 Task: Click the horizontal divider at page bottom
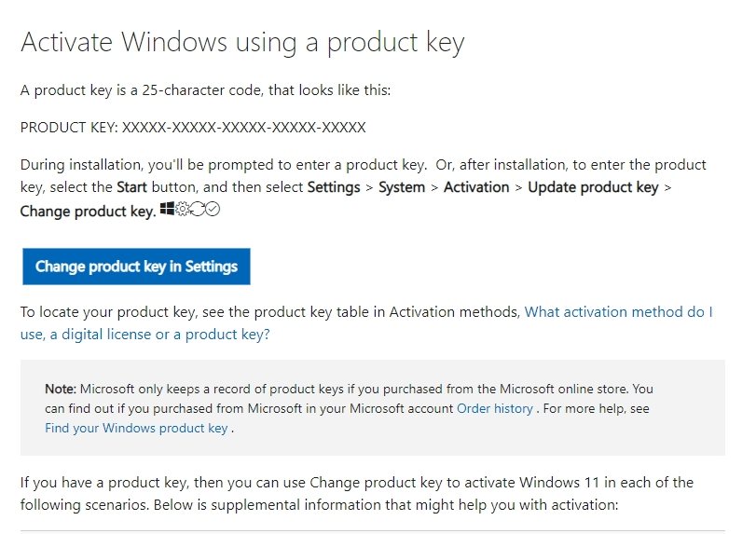373,531
